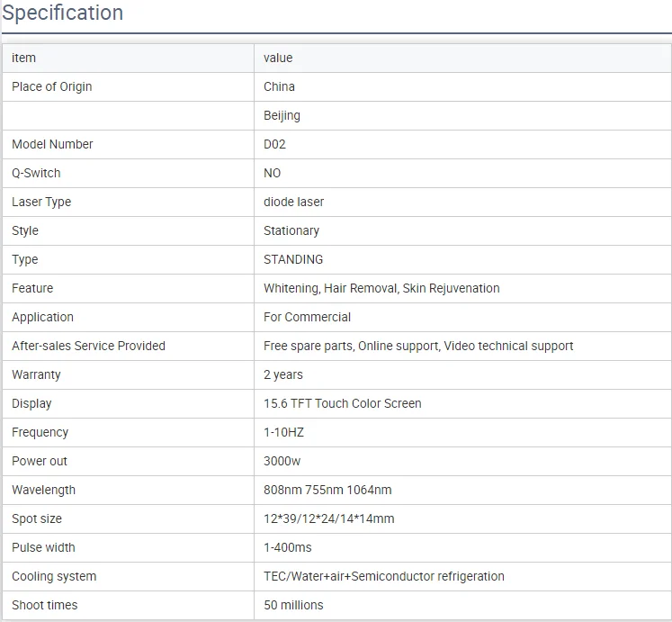Image resolution: width=672 pixels, height=622 pixels.
Task: Select the 'Place of Origin' label cell
Action: coord(52,86)
